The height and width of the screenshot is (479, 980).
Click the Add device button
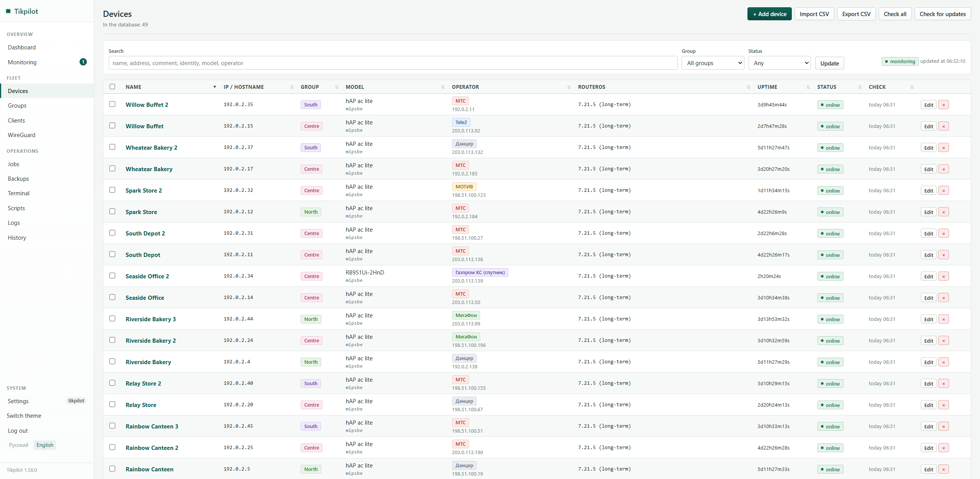[769, 14]
